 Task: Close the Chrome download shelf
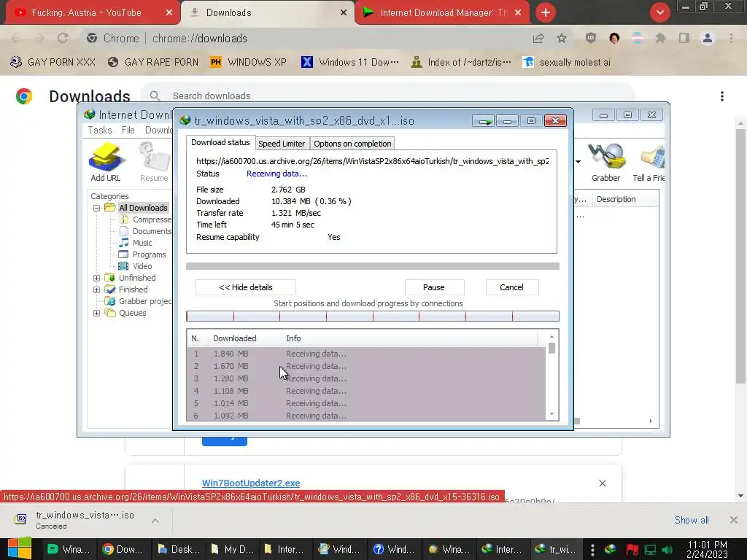pyautogui.click(x=734, y=520)
